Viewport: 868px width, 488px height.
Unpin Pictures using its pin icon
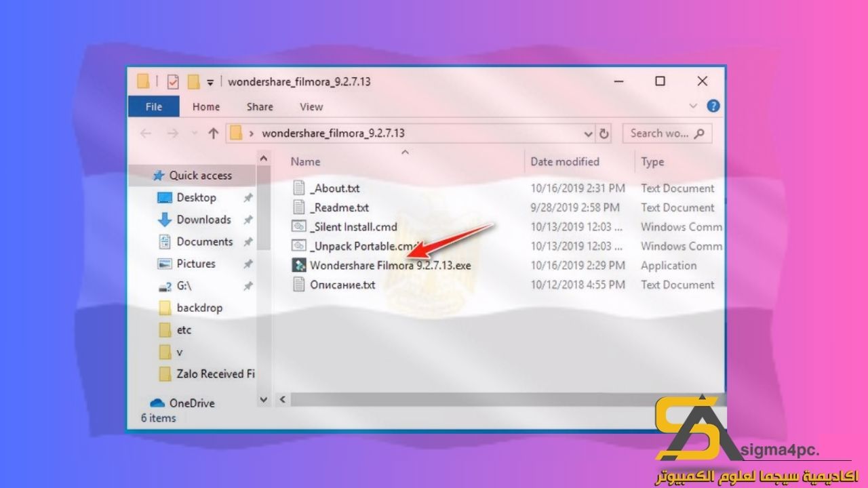(248, 264)
